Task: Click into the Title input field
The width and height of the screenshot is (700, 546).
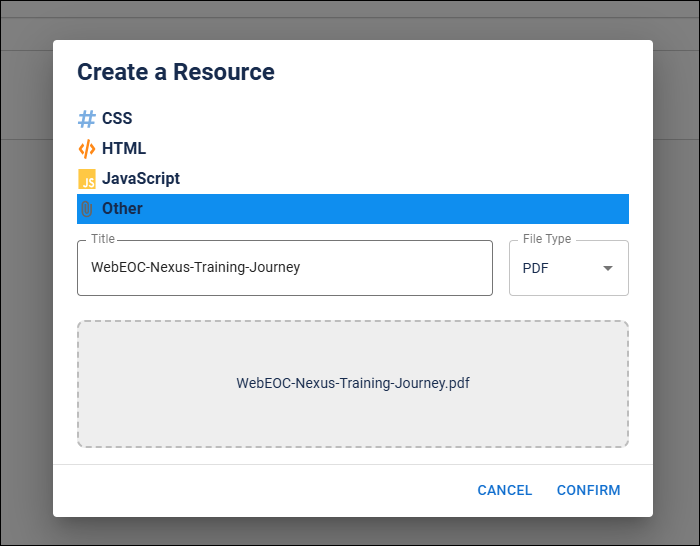Action: [x=285, y=268]
